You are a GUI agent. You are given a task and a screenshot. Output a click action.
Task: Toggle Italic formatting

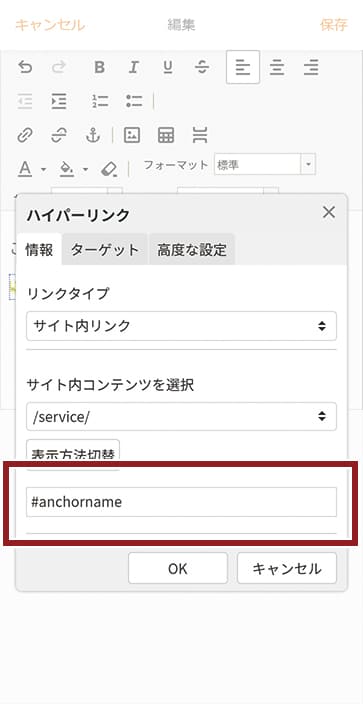coord(133,67)
